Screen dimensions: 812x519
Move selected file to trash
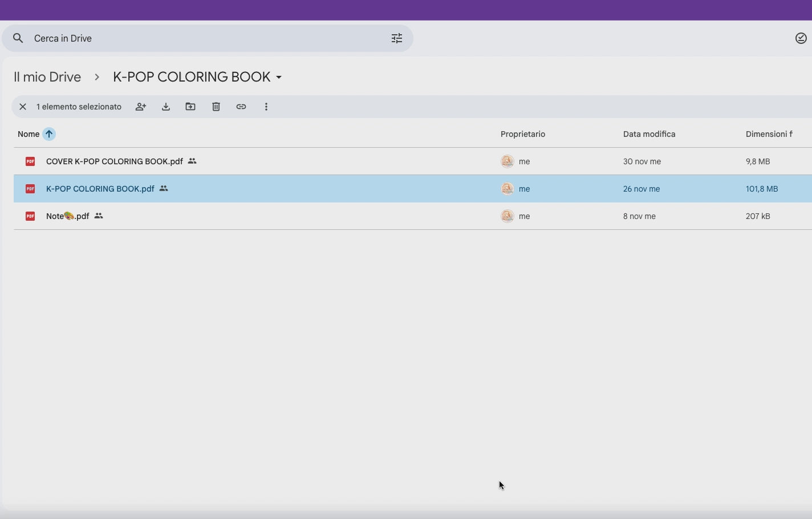(216, 107)
